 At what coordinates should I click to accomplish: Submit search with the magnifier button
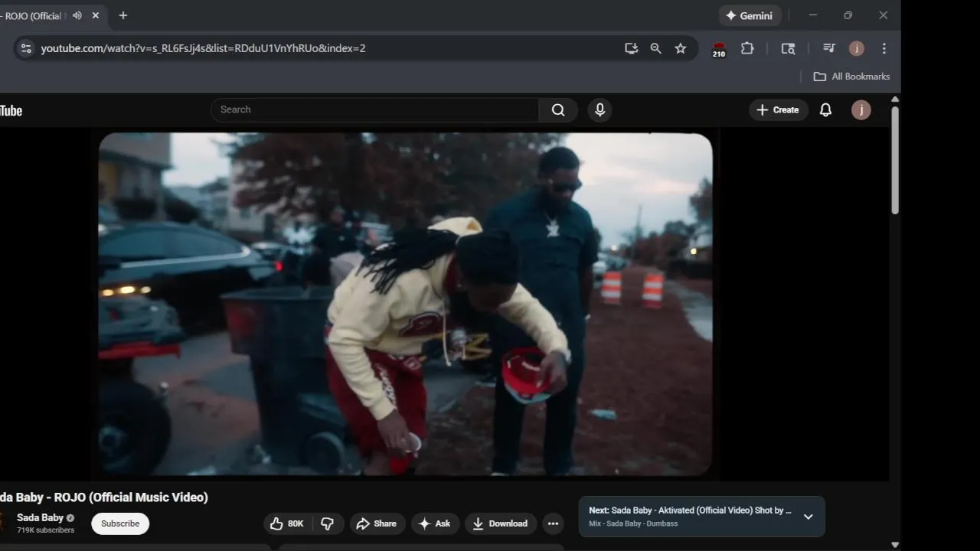[558, 109]
